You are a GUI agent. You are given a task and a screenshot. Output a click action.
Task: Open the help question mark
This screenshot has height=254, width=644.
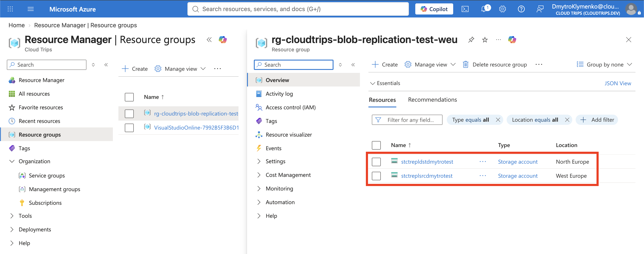[521, 9]
